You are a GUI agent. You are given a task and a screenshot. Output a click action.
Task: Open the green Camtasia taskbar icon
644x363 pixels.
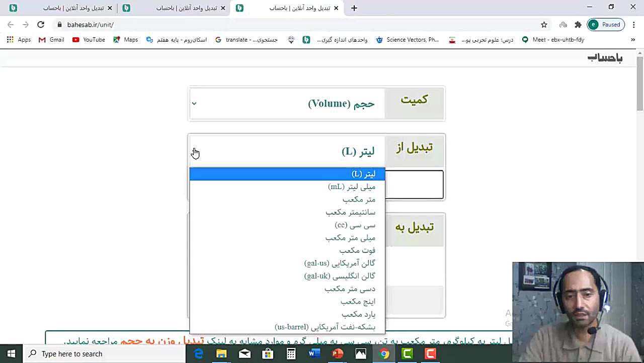(x=407, y=354)
